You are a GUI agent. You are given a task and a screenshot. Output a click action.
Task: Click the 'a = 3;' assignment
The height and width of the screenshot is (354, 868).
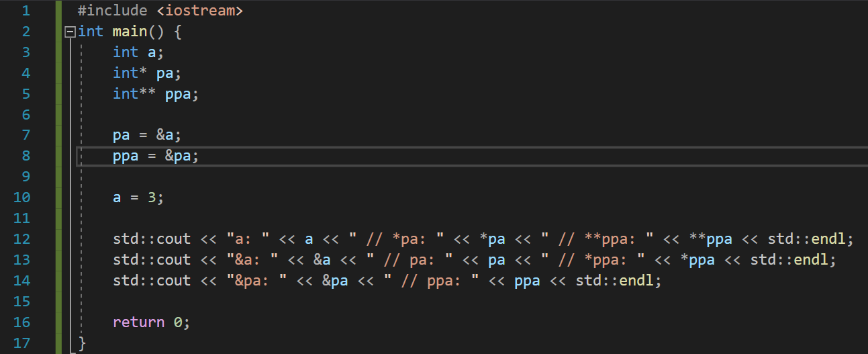coord(138,197)
